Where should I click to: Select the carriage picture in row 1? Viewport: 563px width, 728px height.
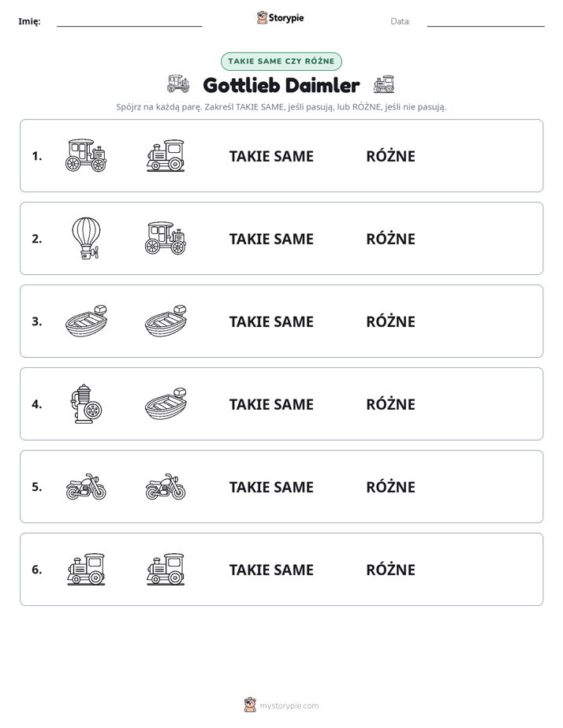[86, 155]
